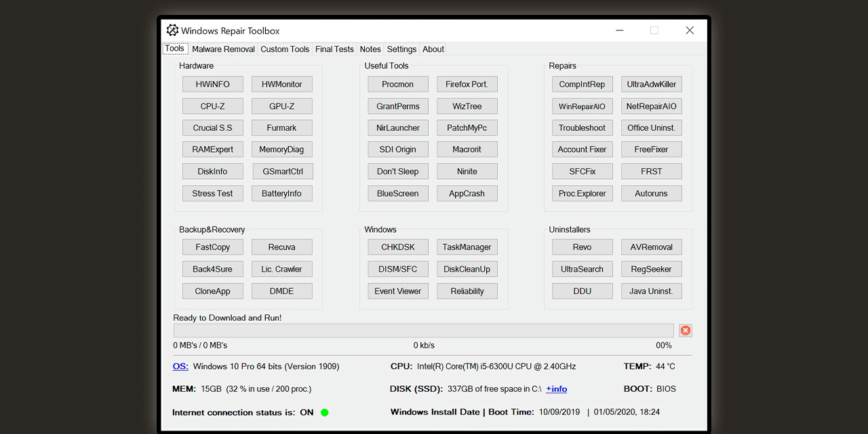Launch Autoruns
The width and height of the screenshot is (868, 434).
tap(652, 193)
